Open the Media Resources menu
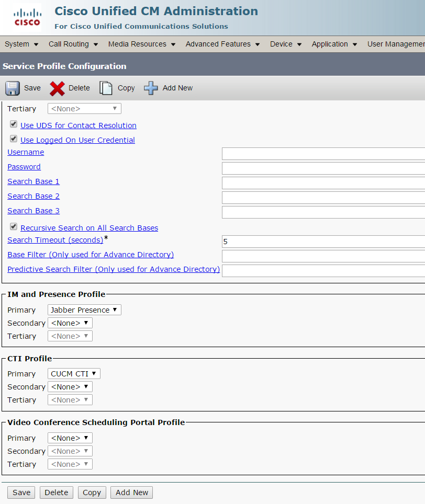This screenshot has height=504, width=425. 141,44
